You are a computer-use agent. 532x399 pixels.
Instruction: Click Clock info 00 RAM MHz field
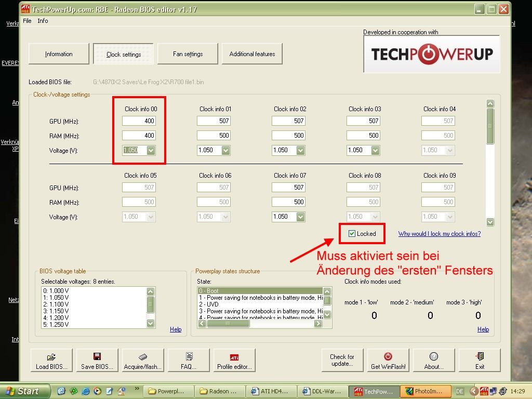[139, 136]
